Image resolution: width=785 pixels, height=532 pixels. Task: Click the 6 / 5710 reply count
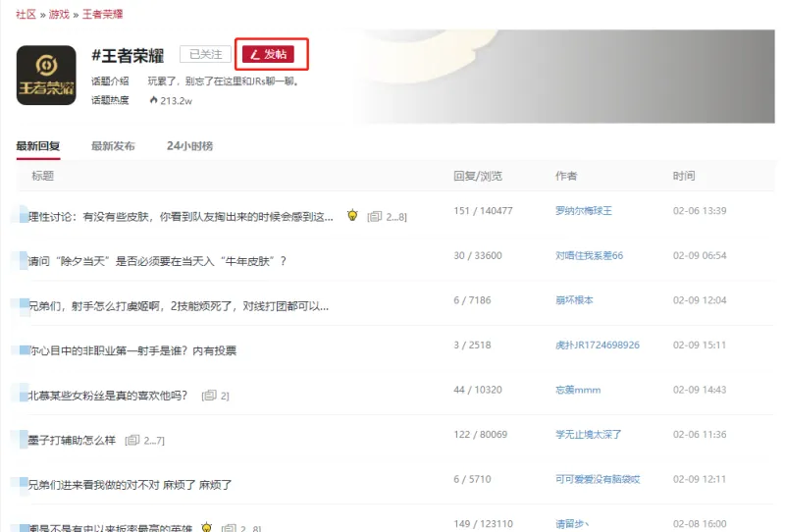(472, 479)
